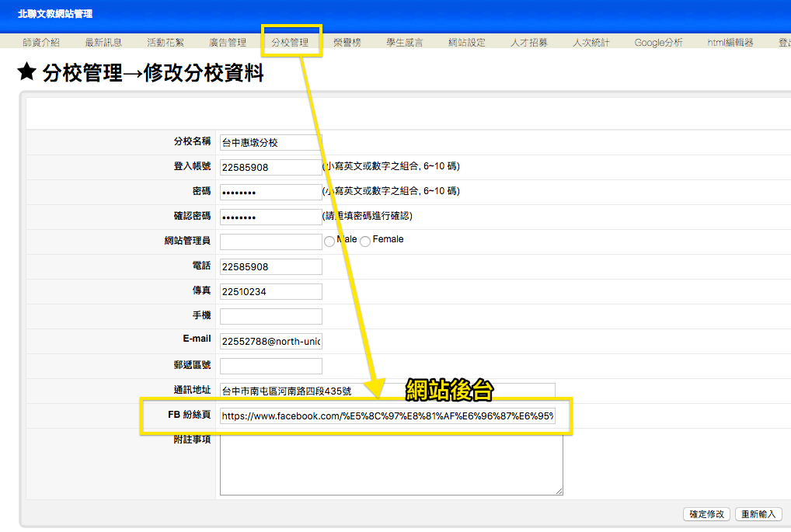Click the 分校名稱 text field
The width and height of the screenshot is (791, 532).
(270, 143)
